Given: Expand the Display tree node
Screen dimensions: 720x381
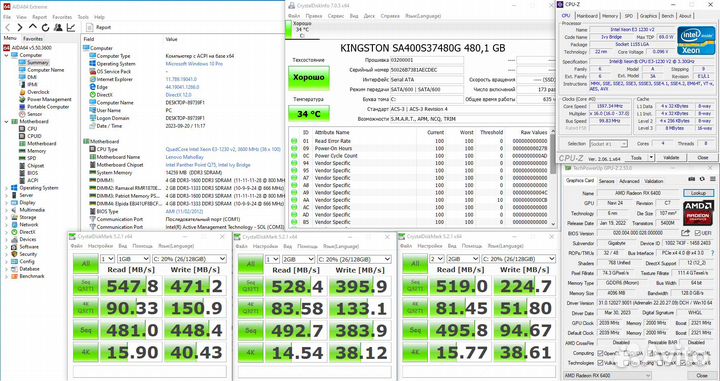Looking at the screenshot, I should [x=6, y=202].
